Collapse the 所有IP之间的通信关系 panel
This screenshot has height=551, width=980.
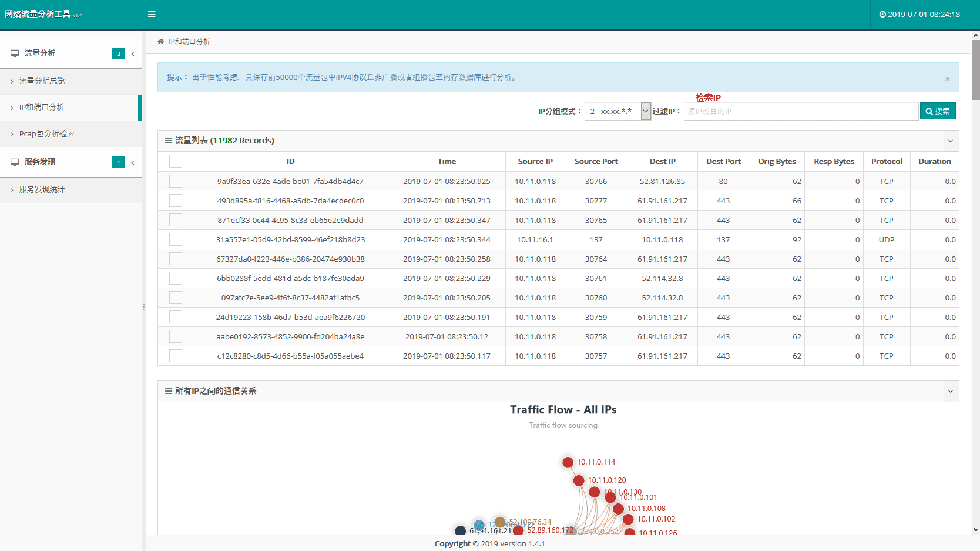point(950,391)
